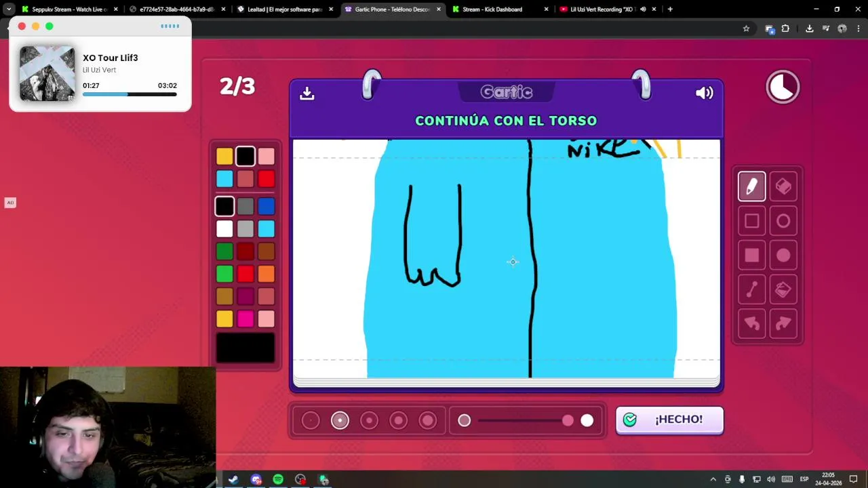Close the media widget with red dot

22,26
